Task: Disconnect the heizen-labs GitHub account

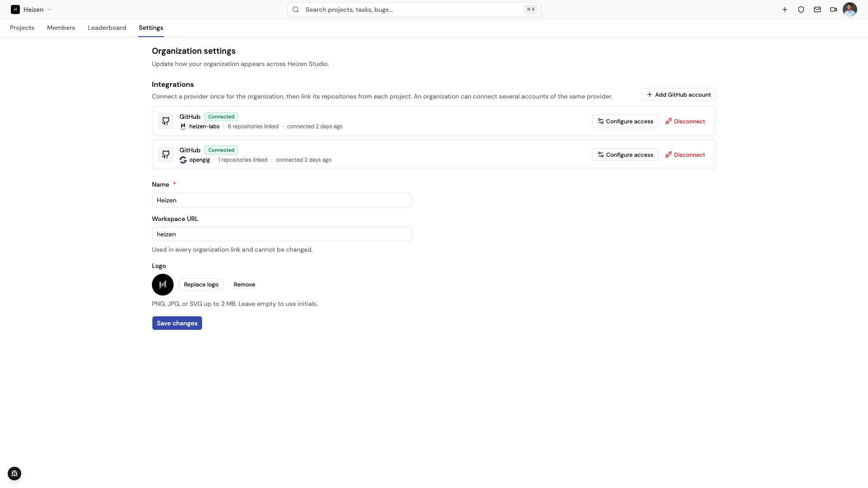Action: 685,121
